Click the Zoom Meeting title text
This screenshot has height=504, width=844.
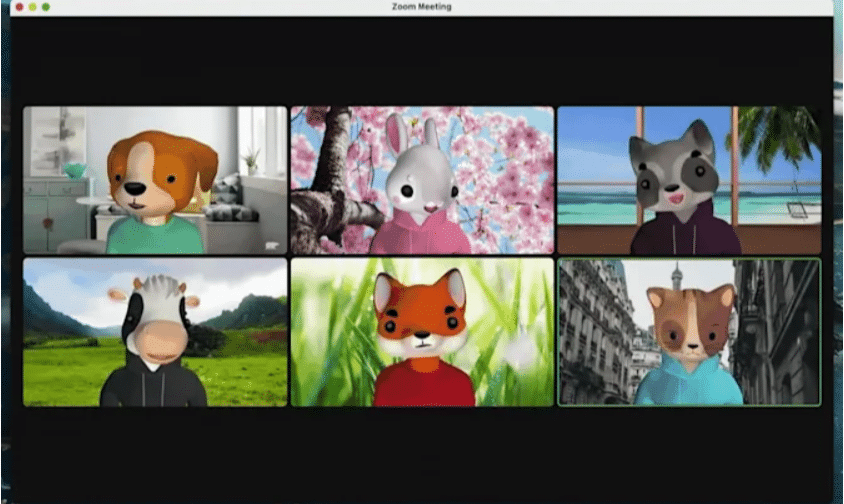click(x=422, y=7)
